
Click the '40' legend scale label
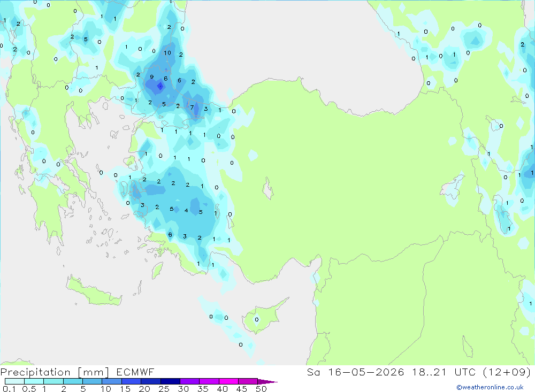point(223,389)
